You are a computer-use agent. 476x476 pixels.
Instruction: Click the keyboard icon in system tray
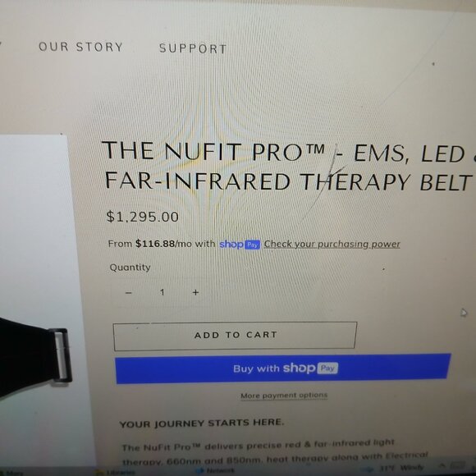point(457,465)
